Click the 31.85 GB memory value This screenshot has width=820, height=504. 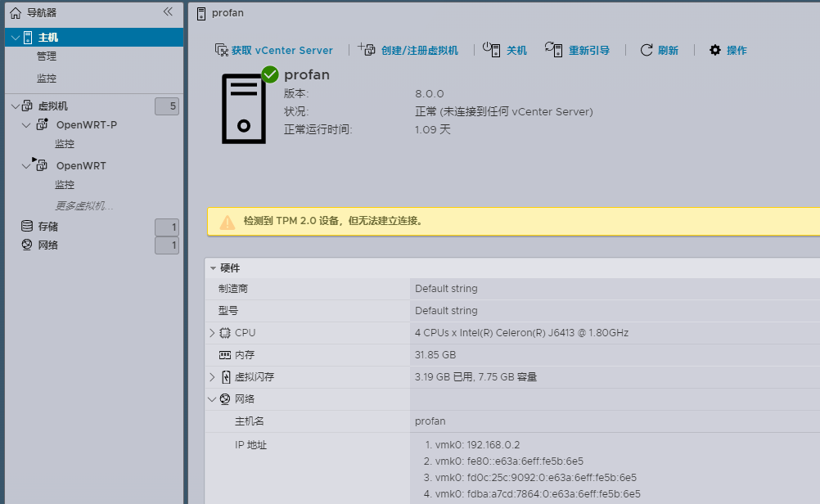[x=435, y=355]
